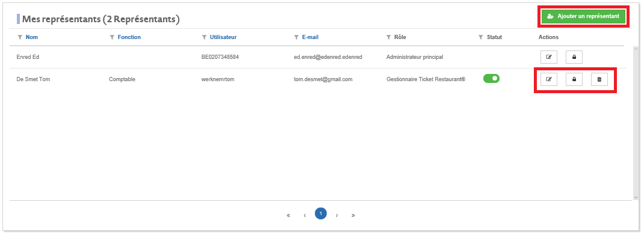Click the filter icon next to E-mail
The width and height of the screenshot is (644, 235).
tap(297, 37)
